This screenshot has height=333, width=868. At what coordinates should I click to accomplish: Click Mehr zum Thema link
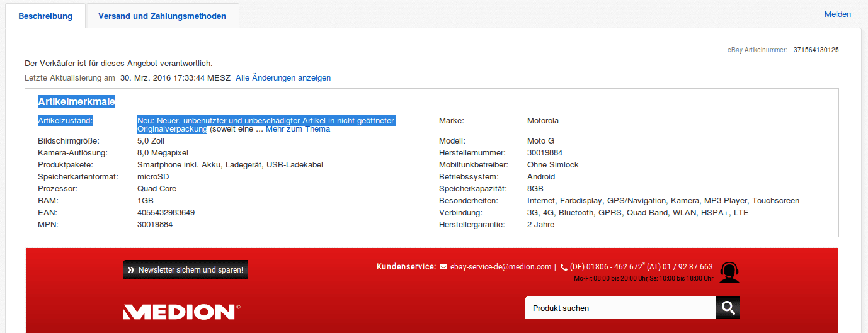(298, 129)
